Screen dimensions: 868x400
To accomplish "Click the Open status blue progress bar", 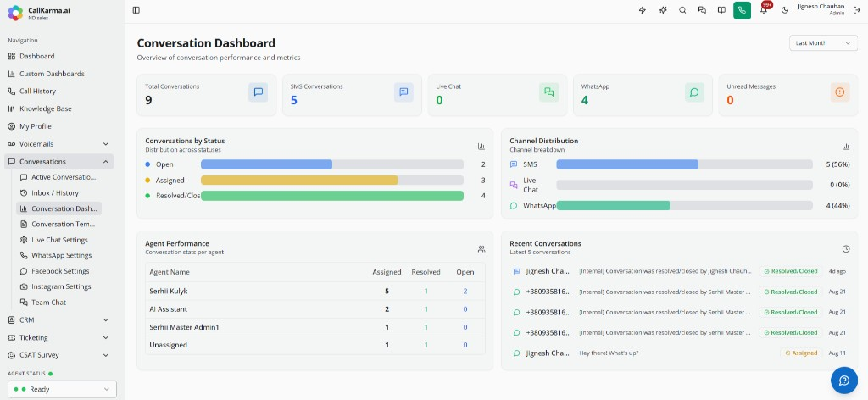I will pyautogui.click(x=266, y=164).
